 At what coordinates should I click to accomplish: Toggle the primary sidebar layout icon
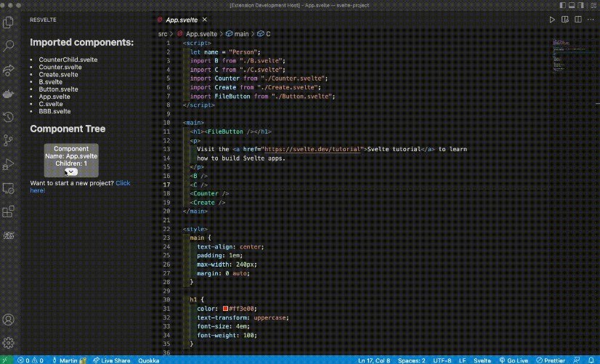pos(563,5)
